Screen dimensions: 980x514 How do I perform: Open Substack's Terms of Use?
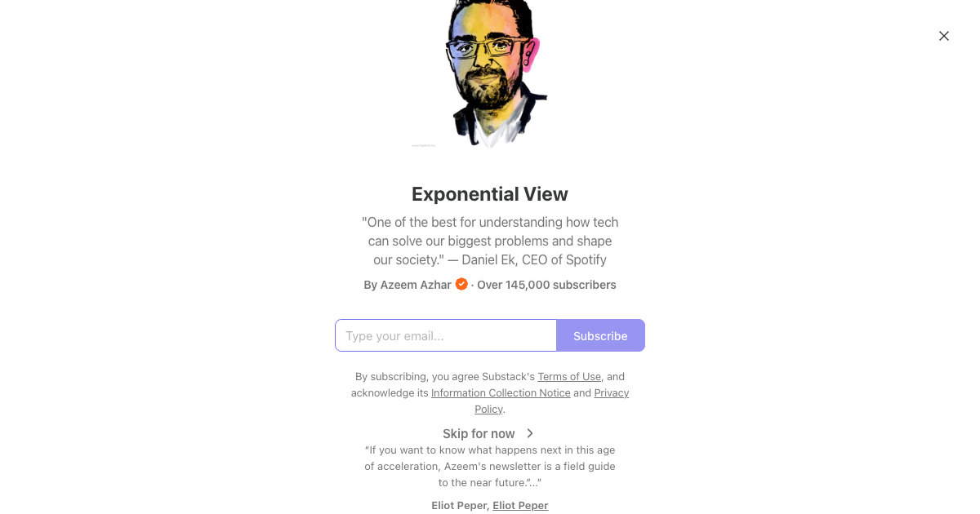(569, 376)
